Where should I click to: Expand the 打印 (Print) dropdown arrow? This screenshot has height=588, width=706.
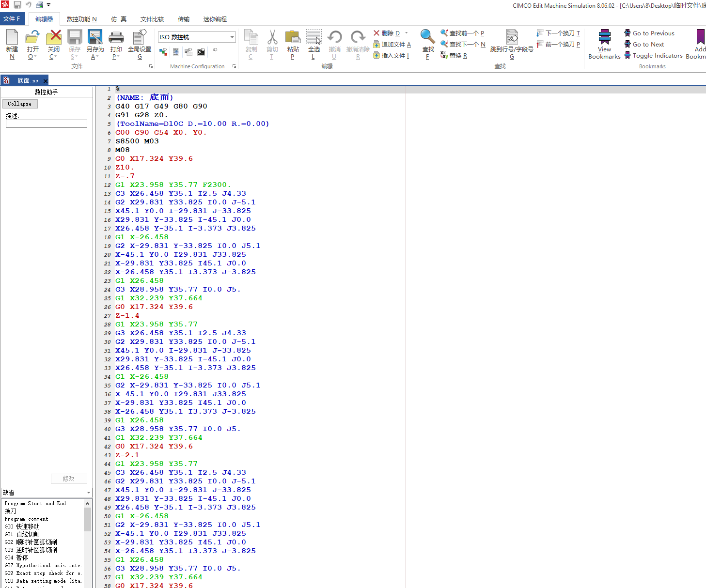pyautogui.click(x=118, y=57)
